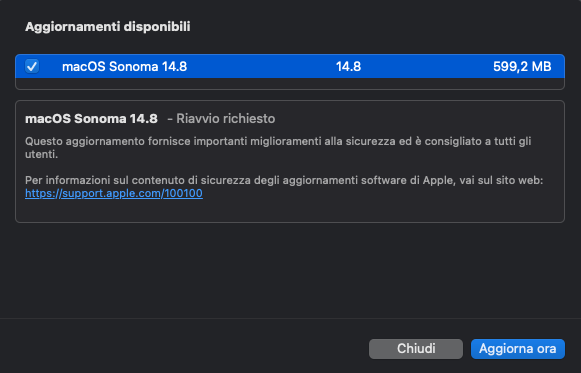
Task: Click the 14.8 version cell
Action: point(348,67)
